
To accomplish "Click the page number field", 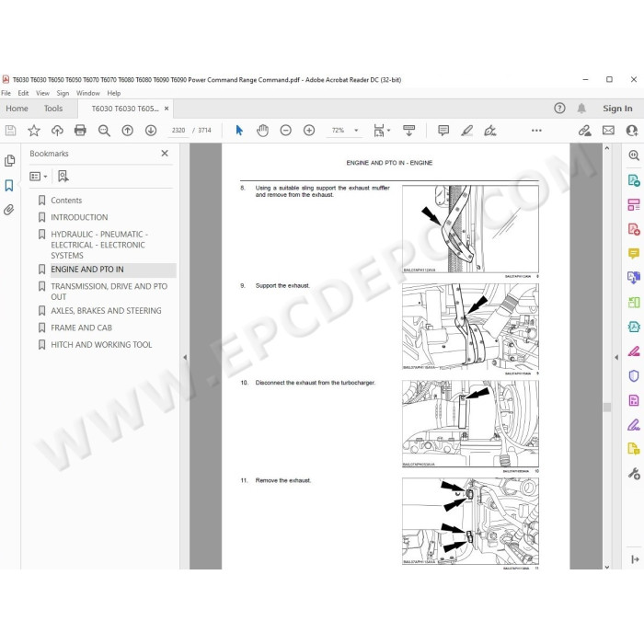I will (x=178, y=131).
